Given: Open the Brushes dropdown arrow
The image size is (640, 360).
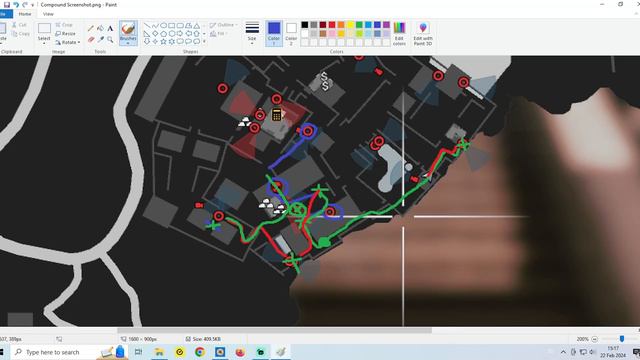Looking at the screenshot, I should click(x=128, y=43).
